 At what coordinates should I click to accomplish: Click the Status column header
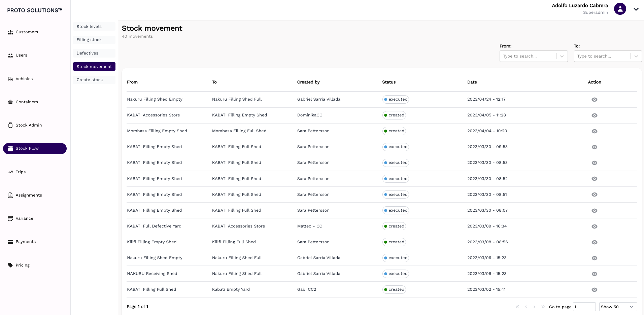click(389, 82)
